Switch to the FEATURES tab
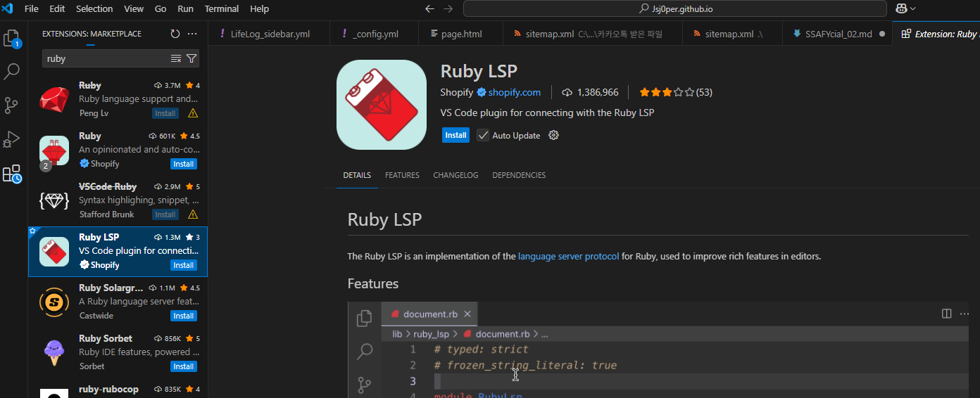 (x=402, y=175)
